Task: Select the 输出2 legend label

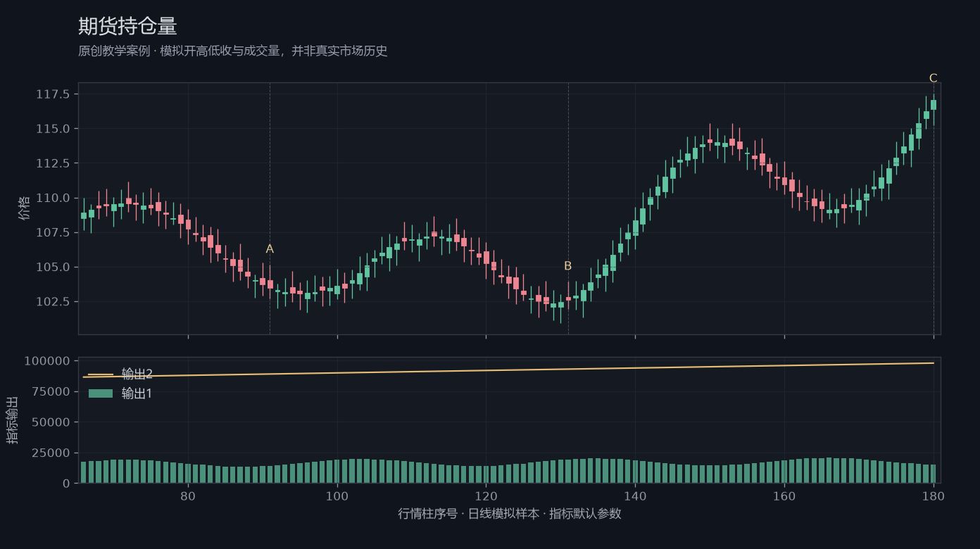Action: [137, 374]
